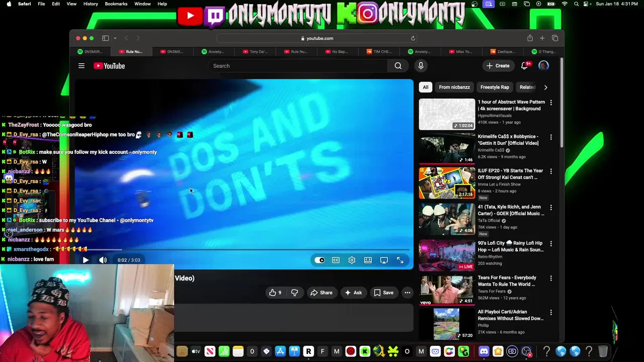Image resolution: width=644 pixels, height=362 pixels.
Task: Open Safari share sheet icon
Action: pyautogui.click(x=530, y=38)
